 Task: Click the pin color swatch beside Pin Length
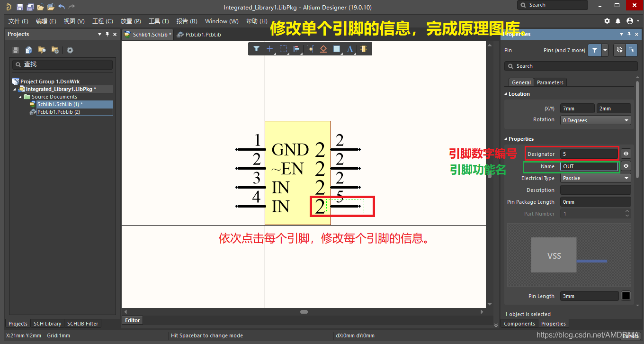pyautogui.click(x=626, y=296)
